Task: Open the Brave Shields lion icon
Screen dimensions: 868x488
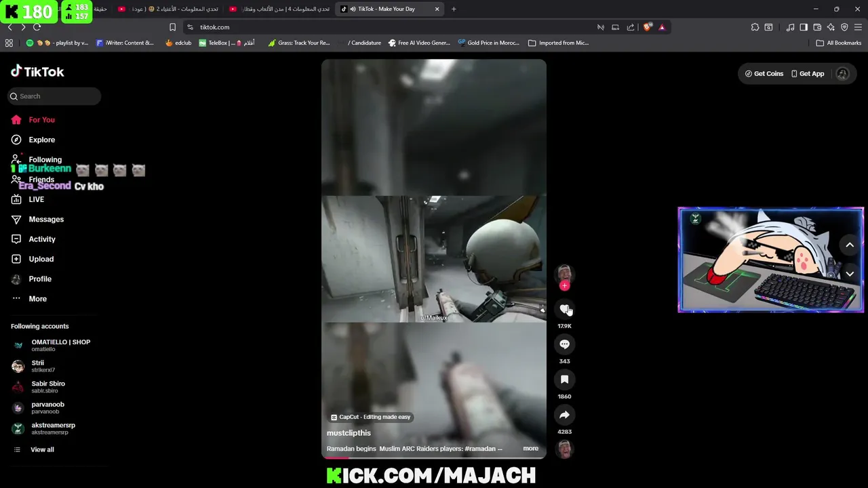Action: point(648,27)
